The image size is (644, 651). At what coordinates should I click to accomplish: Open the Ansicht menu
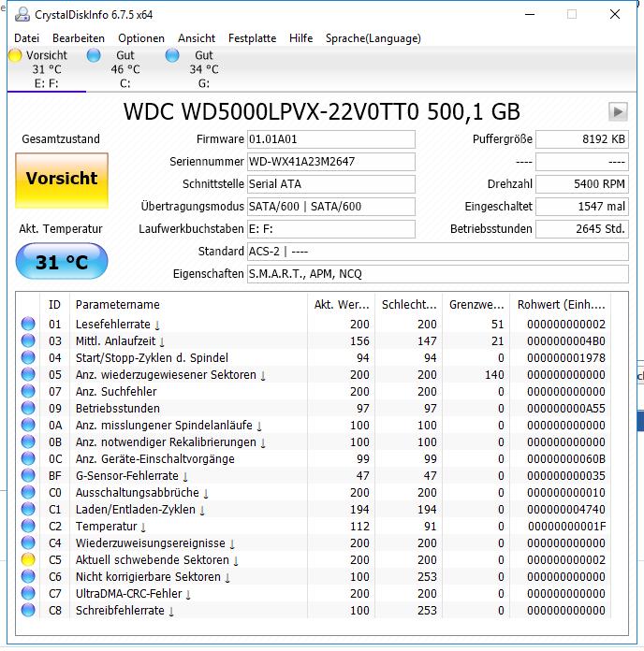[197, 38]
